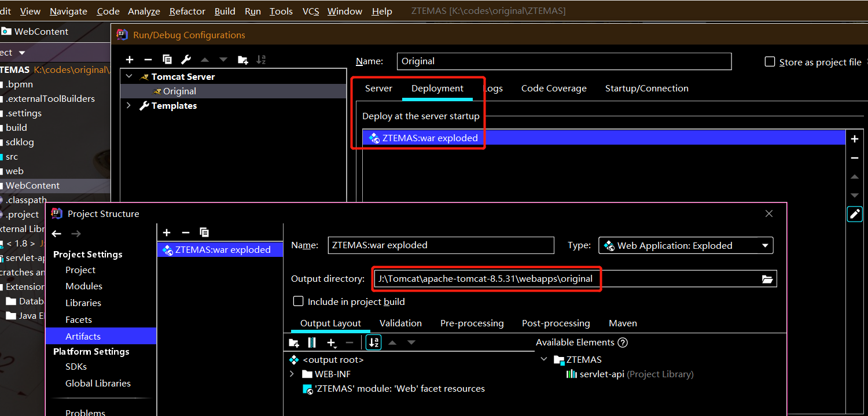
Task: Copy artifact icon in Project Structure
Action: [x=204, y=233]
